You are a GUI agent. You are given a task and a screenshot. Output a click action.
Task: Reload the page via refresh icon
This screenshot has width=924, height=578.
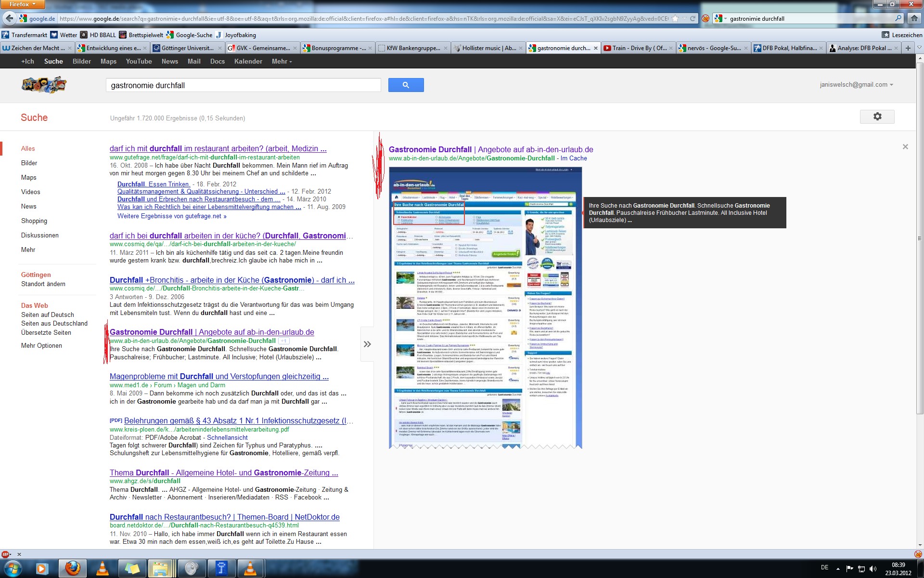[693, 19]
